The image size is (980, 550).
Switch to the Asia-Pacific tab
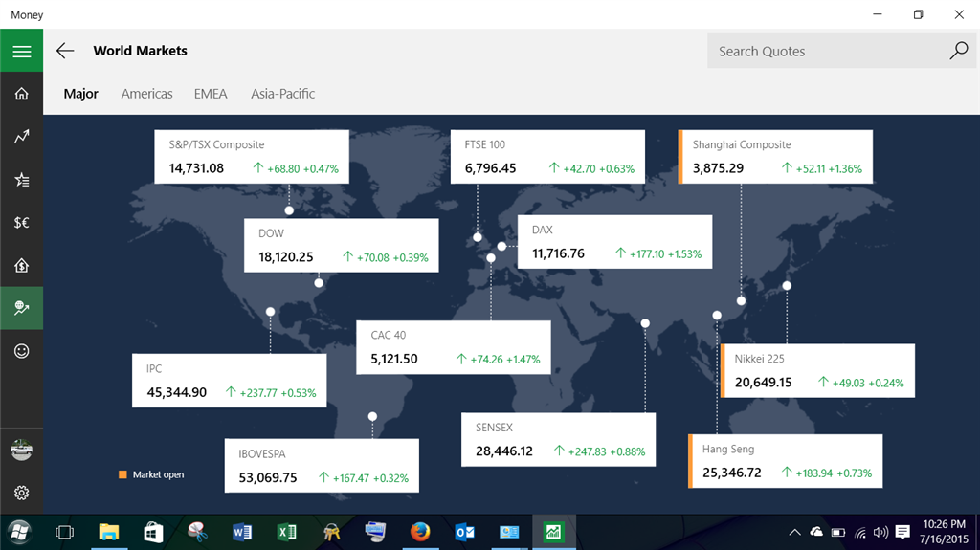(x=282, y=94)
